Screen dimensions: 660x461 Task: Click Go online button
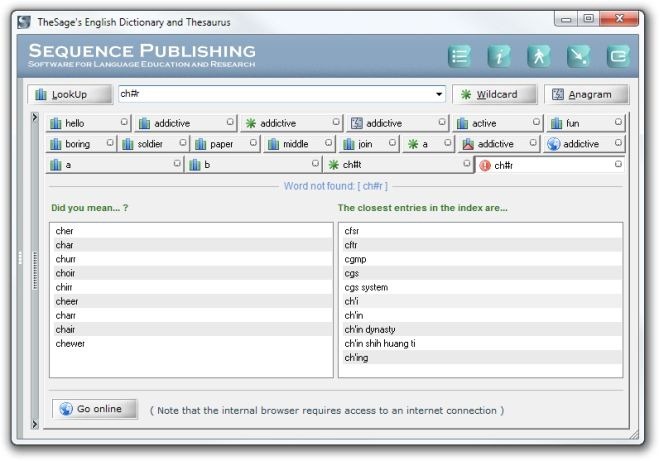tap(94, 409)
